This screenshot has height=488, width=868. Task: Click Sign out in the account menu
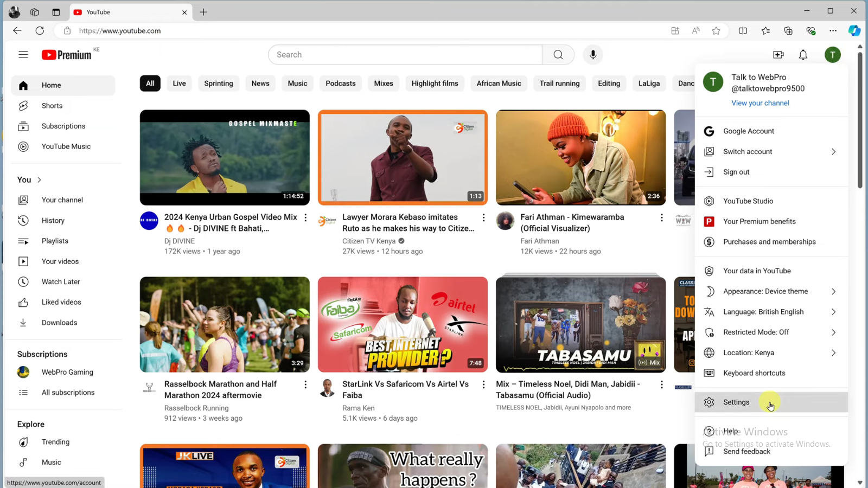(x=771, y=172)
